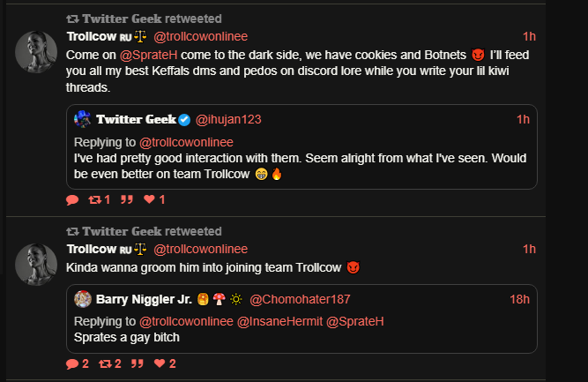The image size is (588, 382).
Task: Click the heart icon under the second tweet
Action: click(160, 363)
